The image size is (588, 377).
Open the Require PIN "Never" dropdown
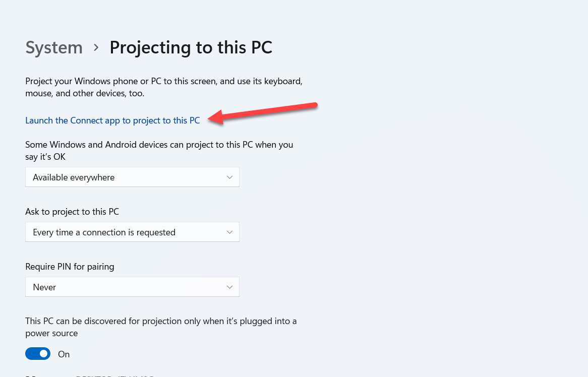pyautogui.click(x=132, y=287)
